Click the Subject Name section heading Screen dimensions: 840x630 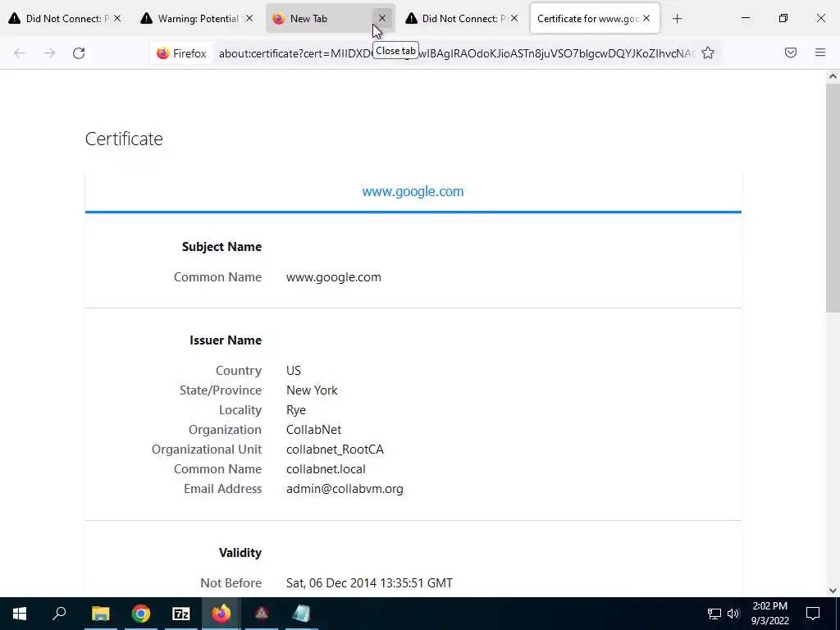(x=221, y=247)
